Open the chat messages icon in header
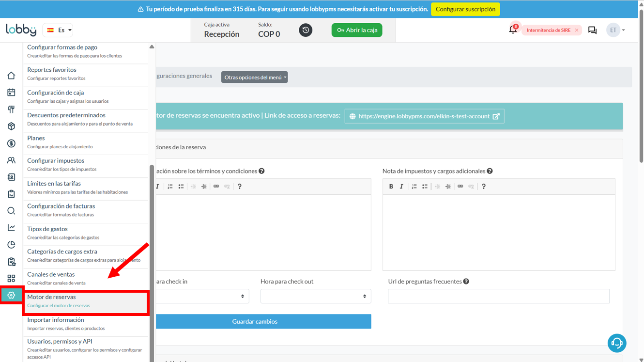This screenshot has height=362, width=644. pos(592,30)
